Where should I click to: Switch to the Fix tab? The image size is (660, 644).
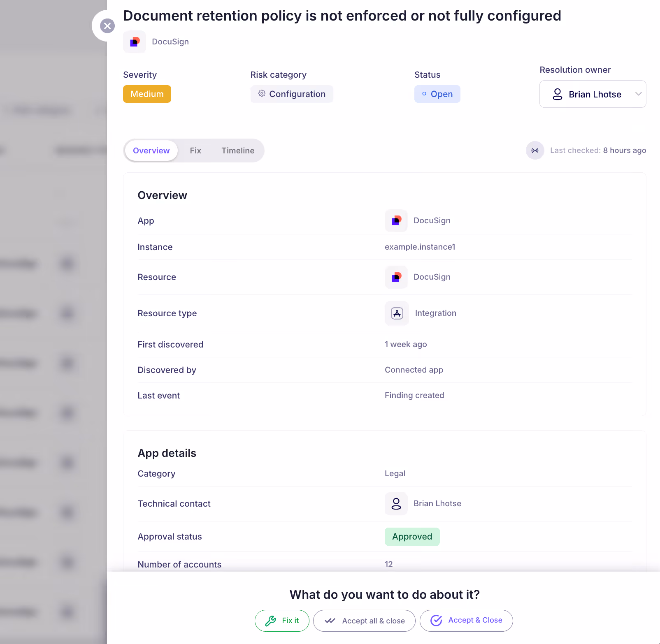[x=195, y=151]
